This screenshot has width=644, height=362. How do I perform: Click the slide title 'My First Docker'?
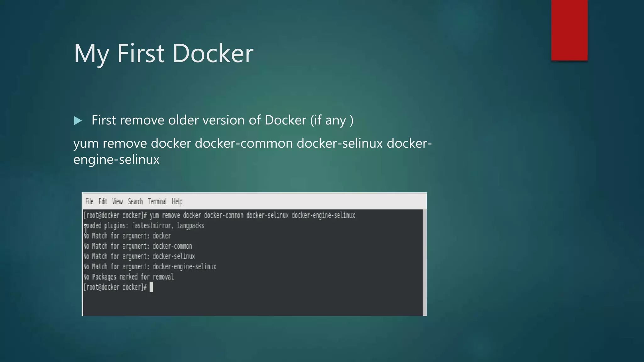[x=164, y=53]
